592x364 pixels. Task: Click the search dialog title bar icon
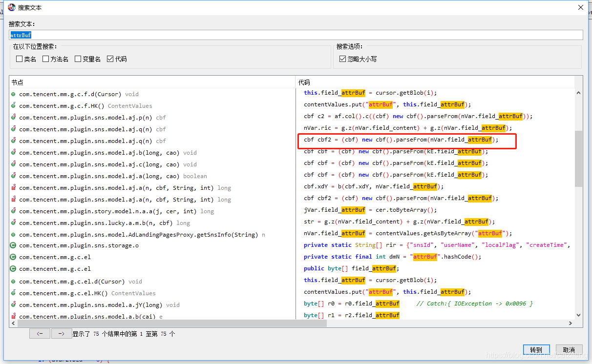(11, 7)
